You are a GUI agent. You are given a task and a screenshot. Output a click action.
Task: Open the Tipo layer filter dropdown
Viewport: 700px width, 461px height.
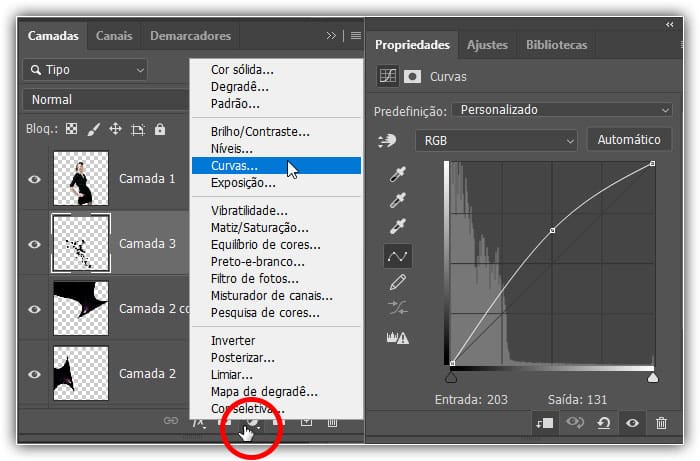85,70
